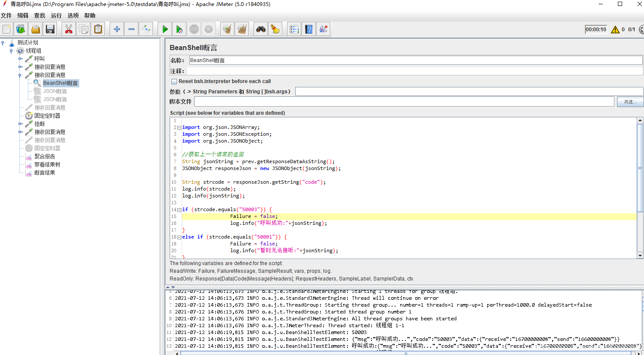The height and width of the screenshot is (355, 644).
Task: Collapse all nodes with minus icon
Action: [132, 29]
